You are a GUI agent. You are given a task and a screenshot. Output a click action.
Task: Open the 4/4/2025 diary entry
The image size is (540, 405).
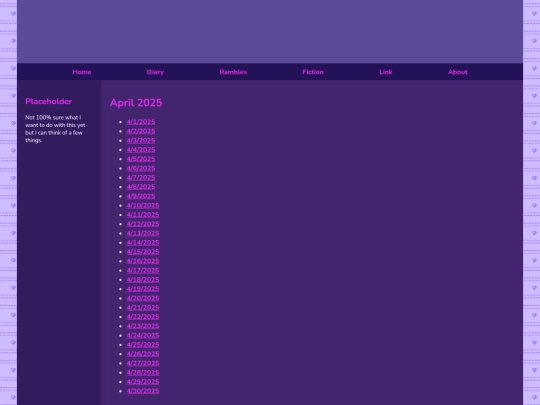click(141, 150)
